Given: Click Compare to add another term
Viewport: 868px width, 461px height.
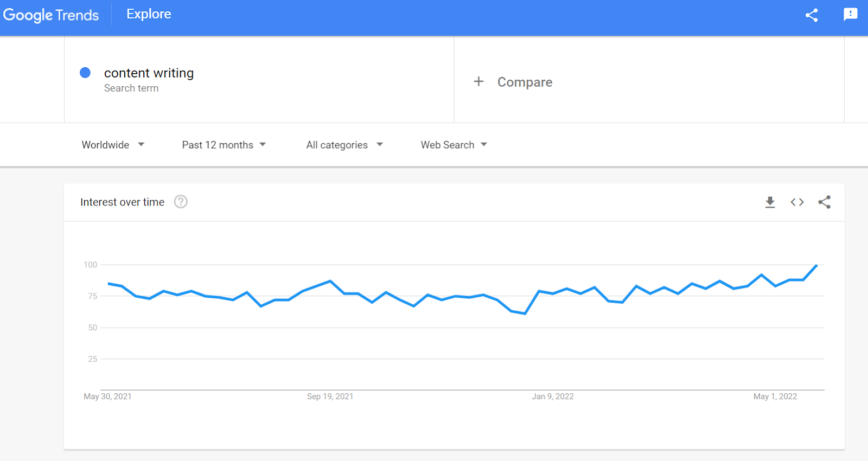Looking at the screenshot, I should (524, 82).
